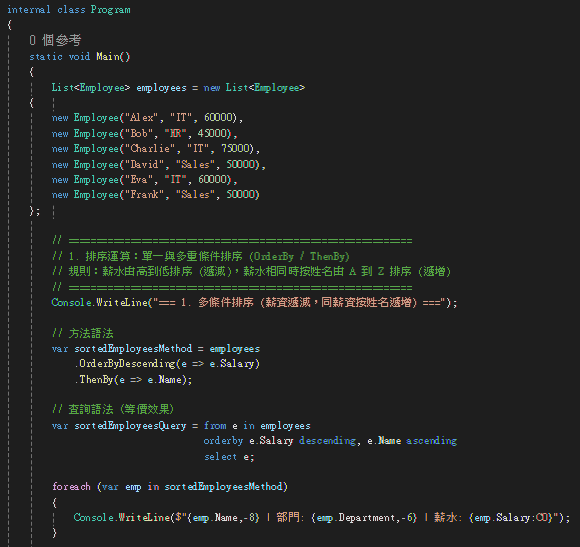Click the 'sortedEmployeesMethod' variable declaration
Image resolution: width=580 pixels, height=547 pixels.
click(x=133, y=348)
